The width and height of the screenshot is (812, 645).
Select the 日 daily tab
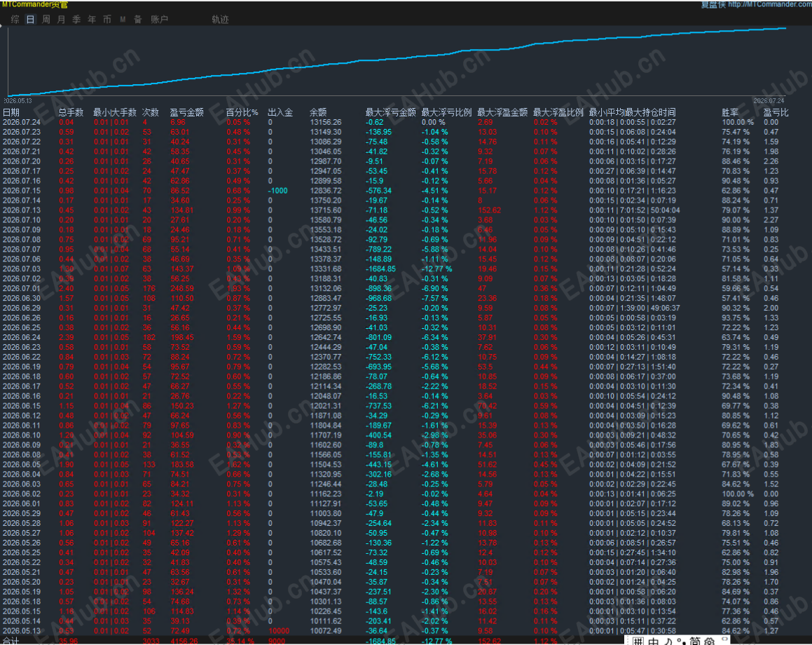click(x=31, y=20)
